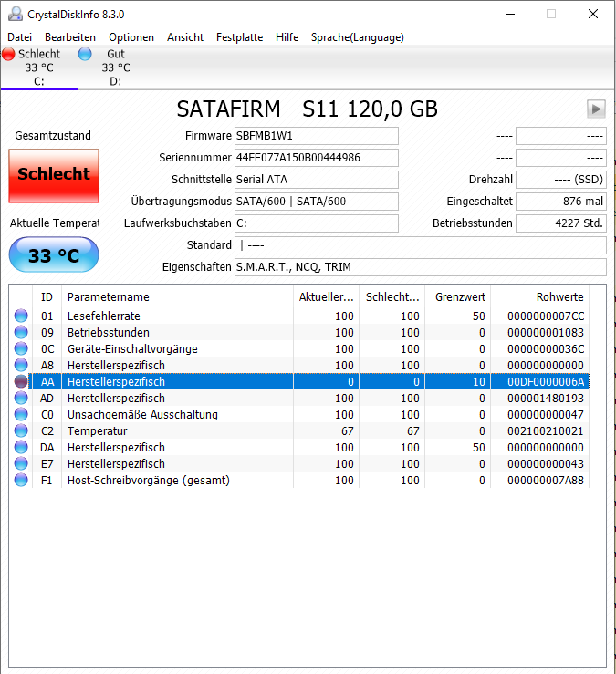Click status orb of Geräte-Einschaltvorgänge row

pos(21,348)
